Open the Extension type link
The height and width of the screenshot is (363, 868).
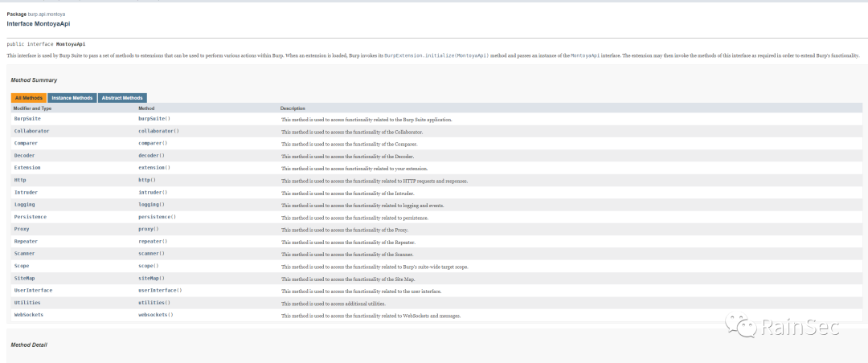pyautogui.click(x=27, y=168)
